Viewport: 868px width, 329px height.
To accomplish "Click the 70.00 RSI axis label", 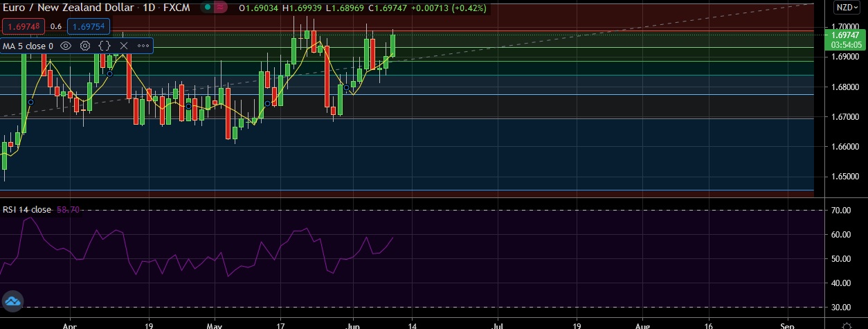I will pyautogui.click(x=842, y=211).
